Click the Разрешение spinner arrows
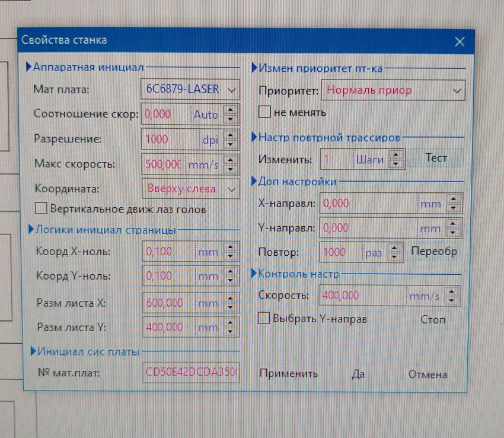The image size is (504, 438). 232,139
